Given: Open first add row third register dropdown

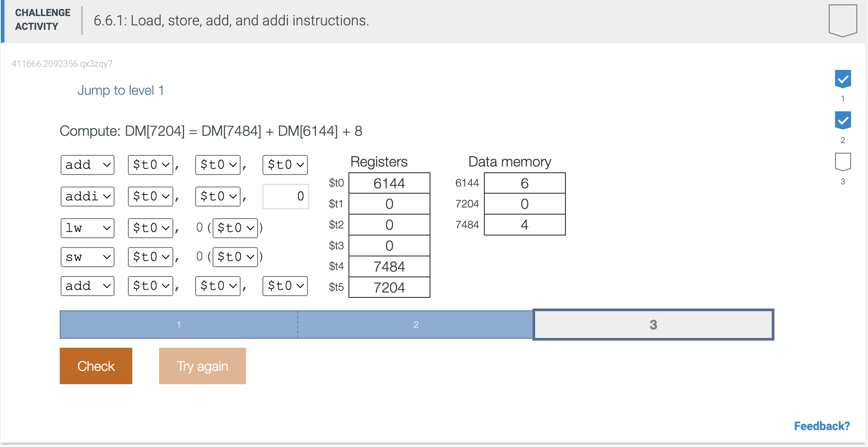Looking at the screenshot, I should click(285, 165).
